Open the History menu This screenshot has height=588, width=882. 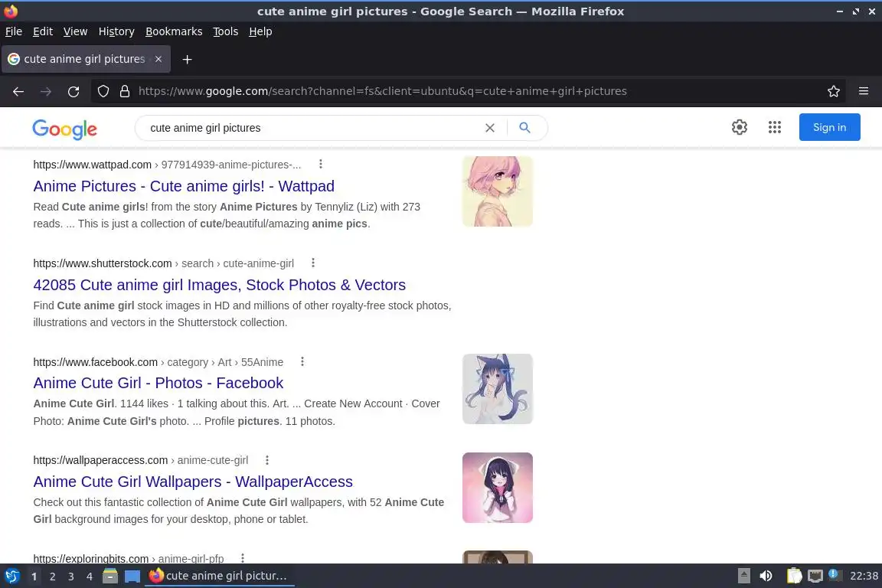[116, 31]
